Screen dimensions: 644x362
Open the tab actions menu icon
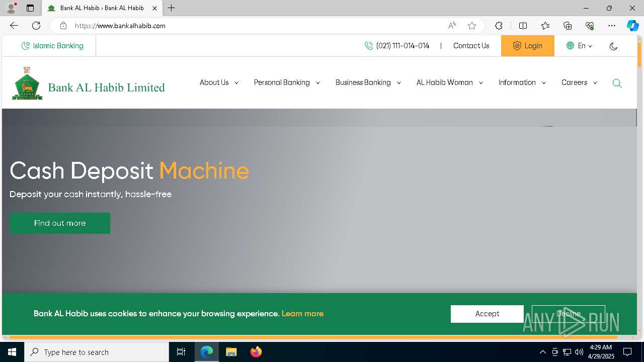pyautogui.click(x=30, y=8)
